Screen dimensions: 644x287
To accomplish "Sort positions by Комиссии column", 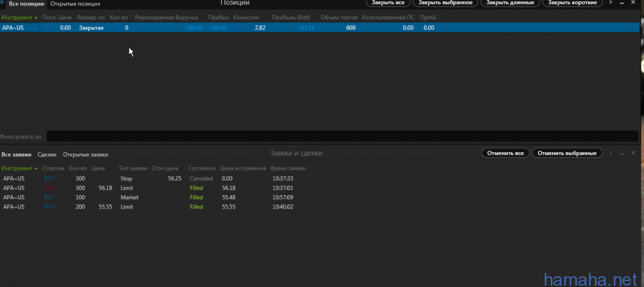I will tap(246, 17).
